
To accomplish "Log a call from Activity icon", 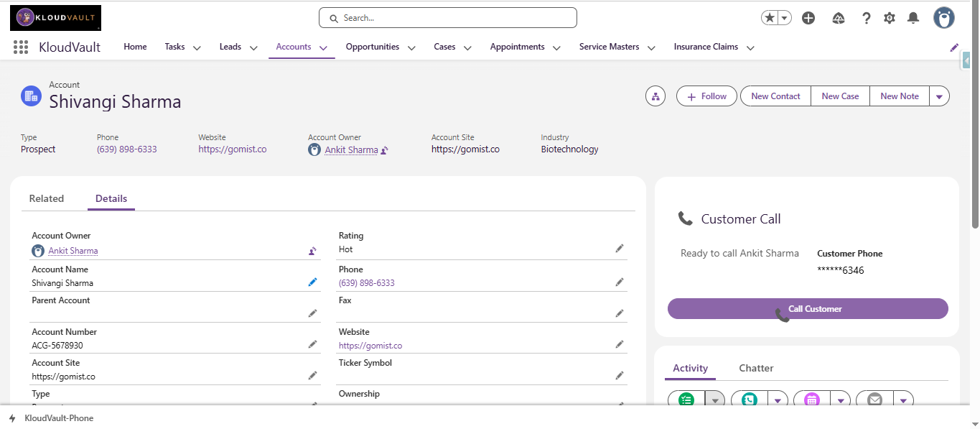I will pos(750,400).
